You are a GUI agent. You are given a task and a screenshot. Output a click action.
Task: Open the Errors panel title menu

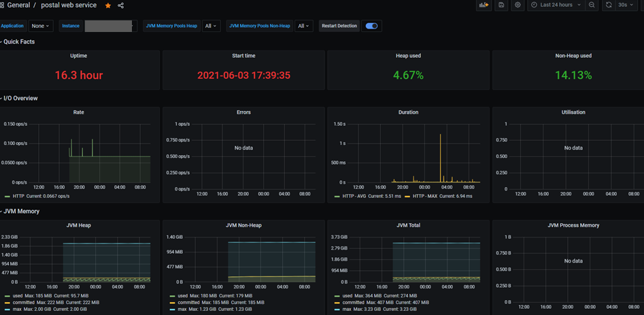pyautogui.click(x=243, y=112)
